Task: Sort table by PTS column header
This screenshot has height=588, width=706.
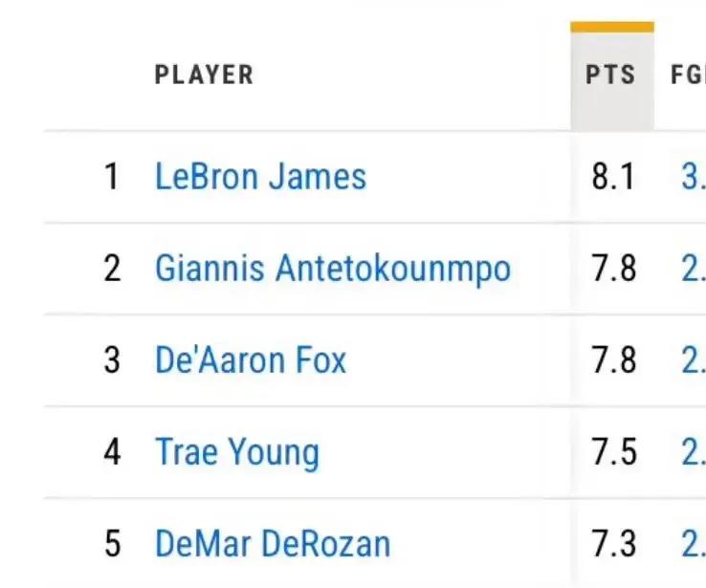Action: tap(611, 75)
